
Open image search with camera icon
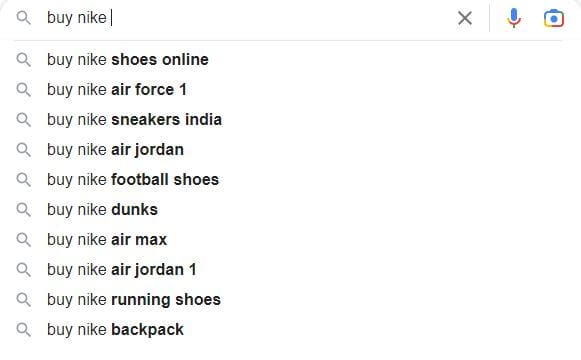(x=554, y=18)
